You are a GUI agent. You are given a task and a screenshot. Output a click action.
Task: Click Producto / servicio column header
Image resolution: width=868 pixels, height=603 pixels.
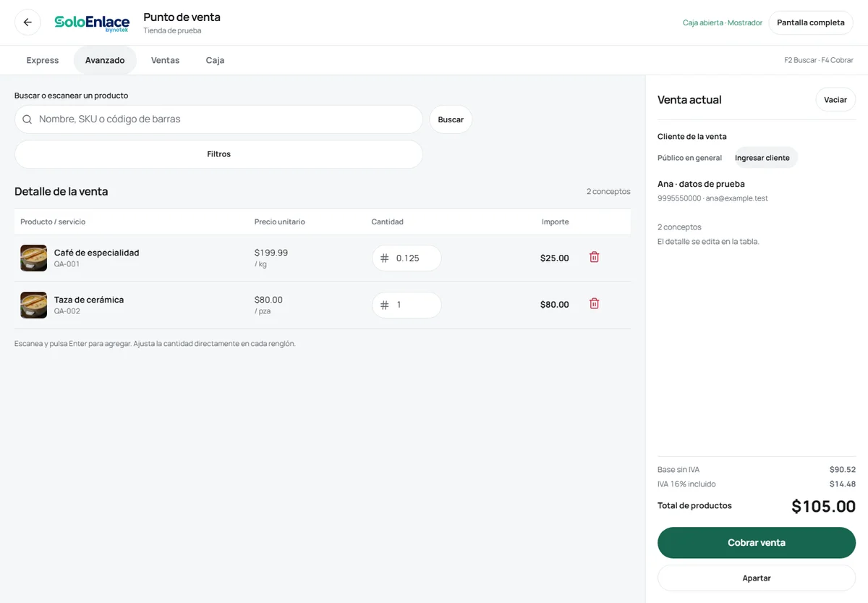coord(53,222)
